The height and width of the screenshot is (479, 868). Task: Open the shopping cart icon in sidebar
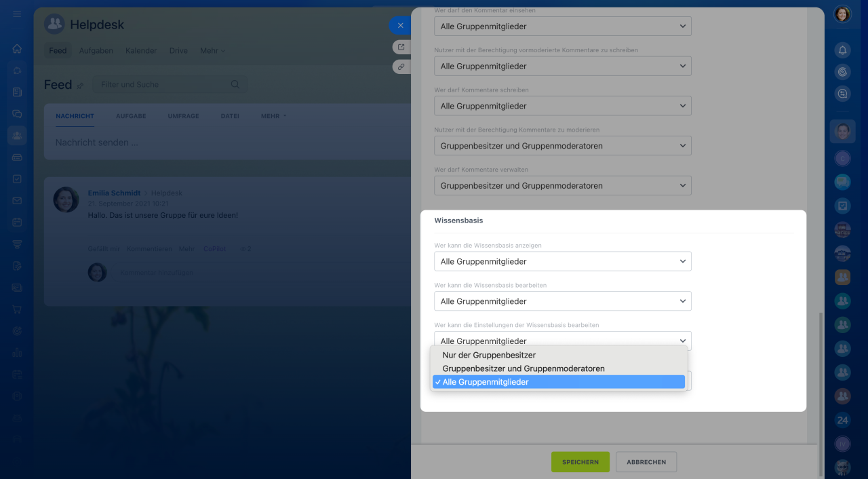coord(17,309)
